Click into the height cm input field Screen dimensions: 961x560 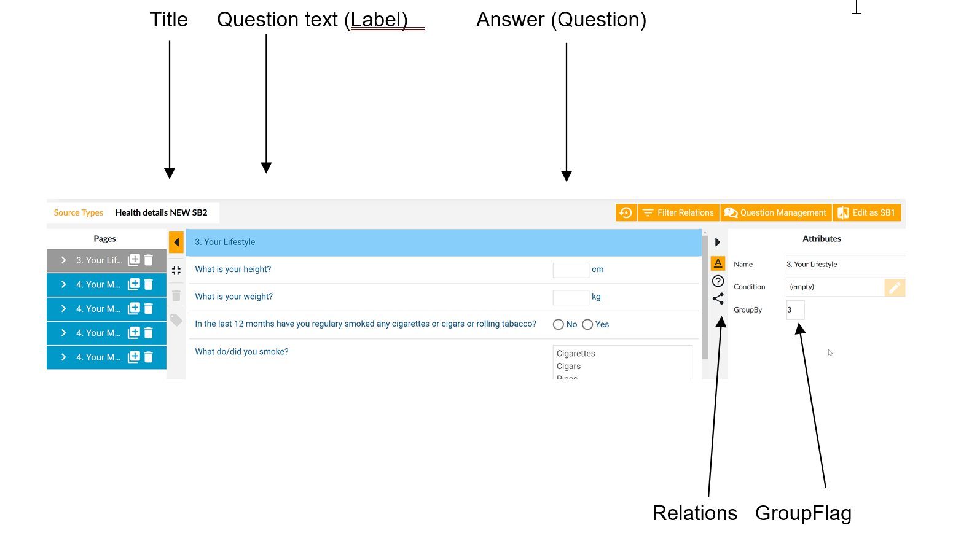tap(571, 270)
